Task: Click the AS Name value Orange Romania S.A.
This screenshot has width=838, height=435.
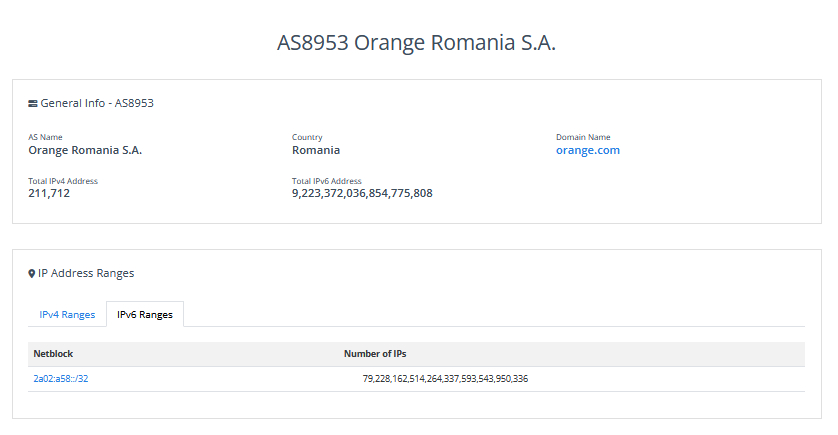Action: click(85, 150)
